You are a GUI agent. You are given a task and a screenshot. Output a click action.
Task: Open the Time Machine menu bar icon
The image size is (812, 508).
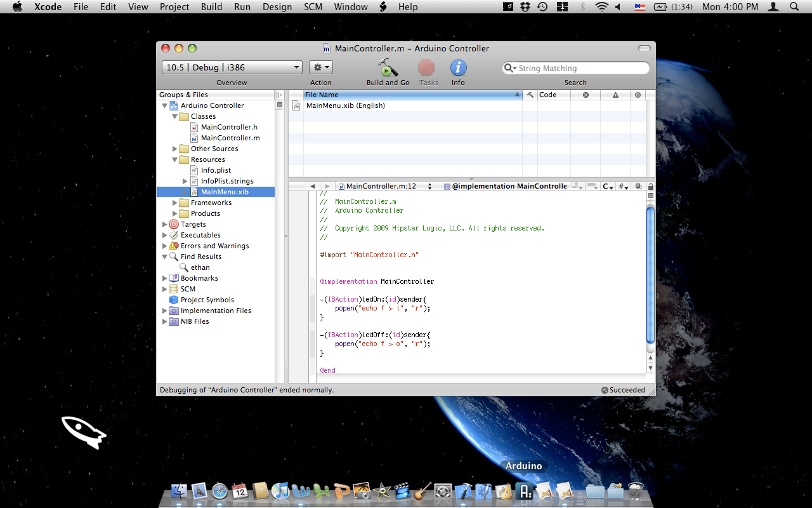click(542, 7)
